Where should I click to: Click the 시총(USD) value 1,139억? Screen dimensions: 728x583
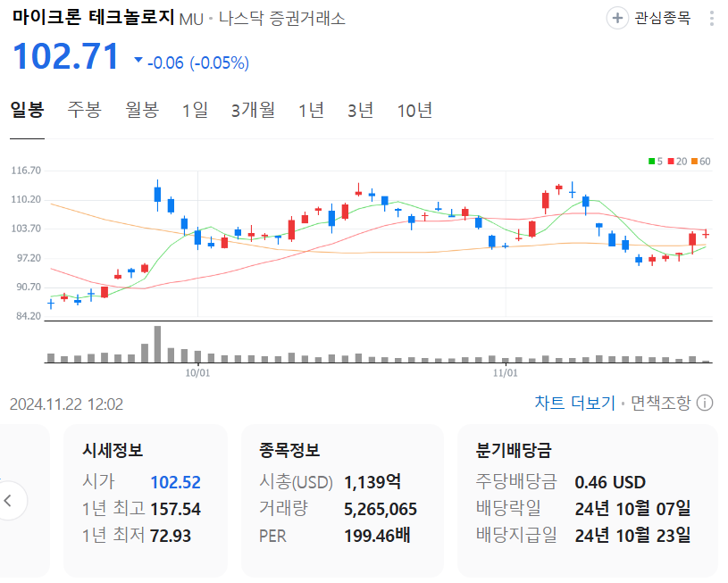pyautogui.click(x=372, y=482)
